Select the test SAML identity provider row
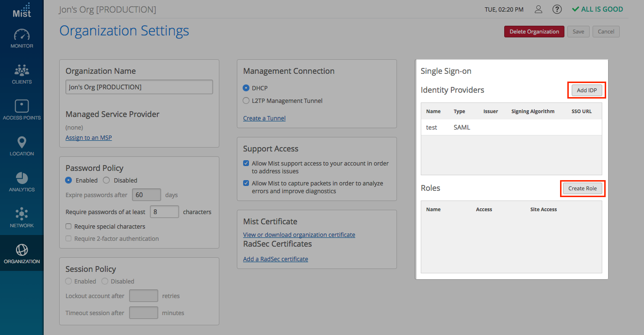Image resolution: width=644 pixels, height=335 pixels. coord(511,128)
